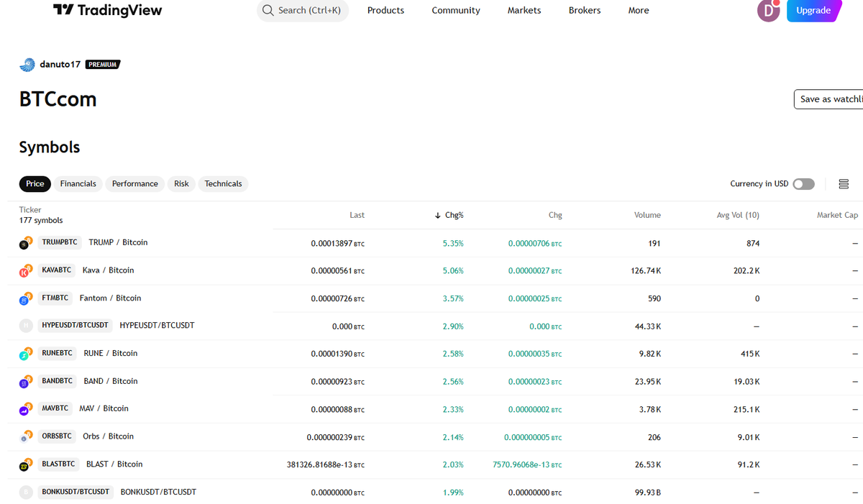Click the '177 symbols' count
863x504 pixels.
(x=41, y=221)
